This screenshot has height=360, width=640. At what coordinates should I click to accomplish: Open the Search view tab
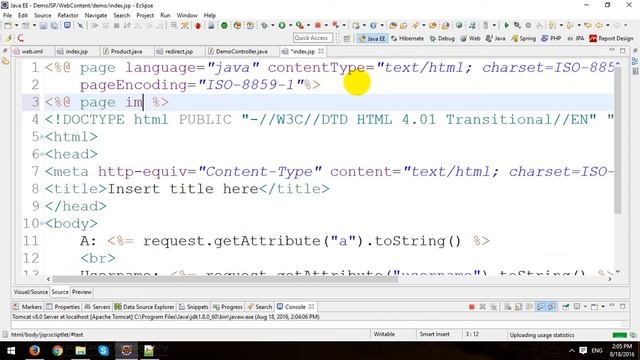(260, 307)
